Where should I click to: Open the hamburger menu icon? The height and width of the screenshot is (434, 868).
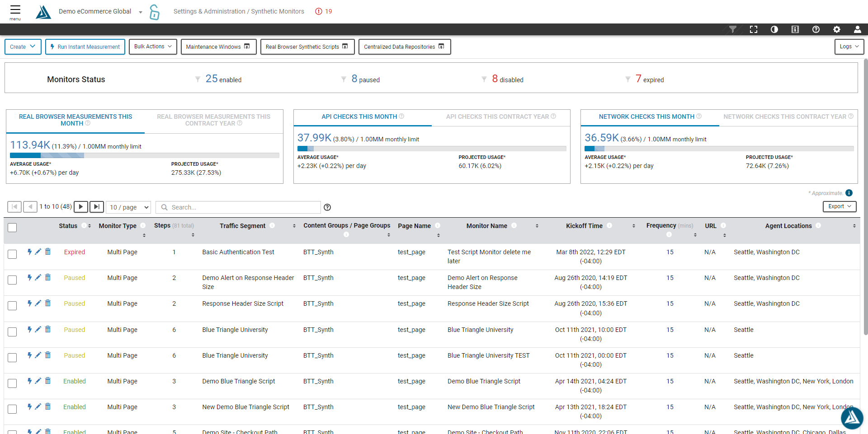pyautogui.click(x=15, y=11)
